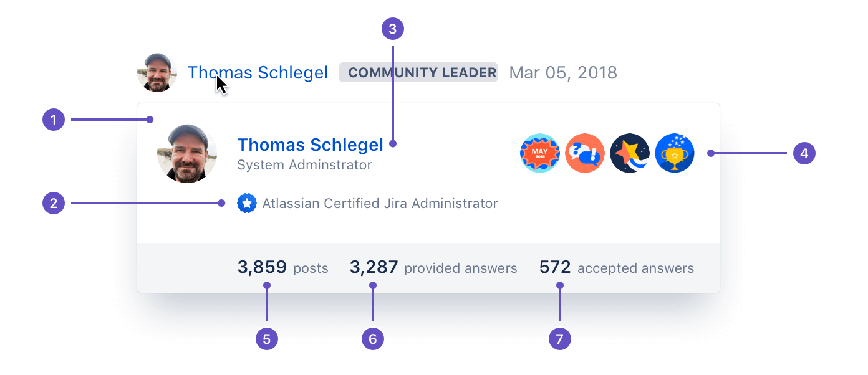The height and width of the screenshot is (375, 868).
Task: Click the COMMUNITY LEADER badge label
Action: (x=418, y=73)
